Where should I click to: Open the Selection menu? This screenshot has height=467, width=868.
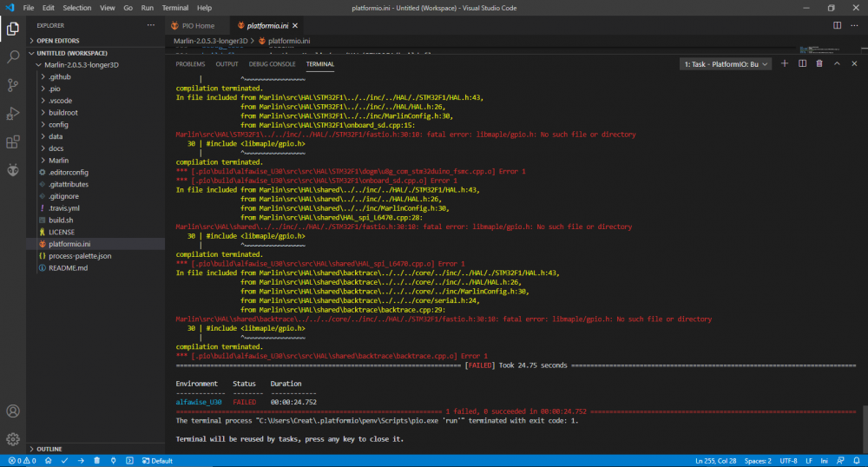[77, 8]
